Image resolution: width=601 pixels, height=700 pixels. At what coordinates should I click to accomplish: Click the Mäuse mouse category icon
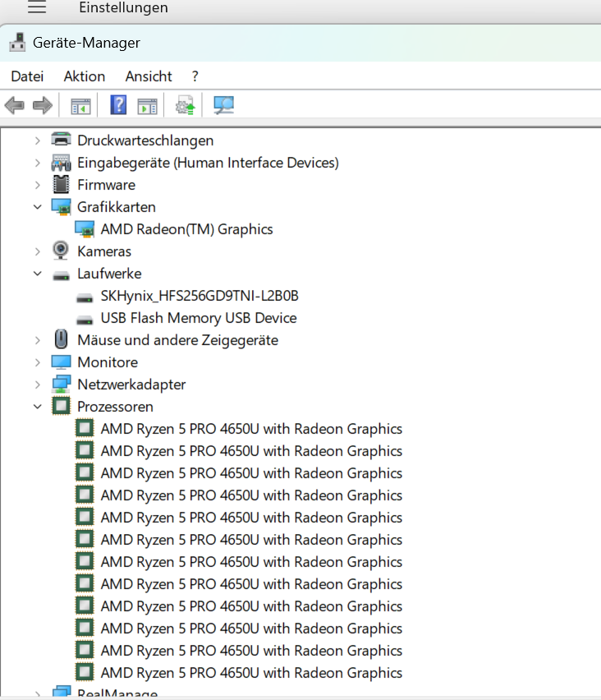click(61, 339)
